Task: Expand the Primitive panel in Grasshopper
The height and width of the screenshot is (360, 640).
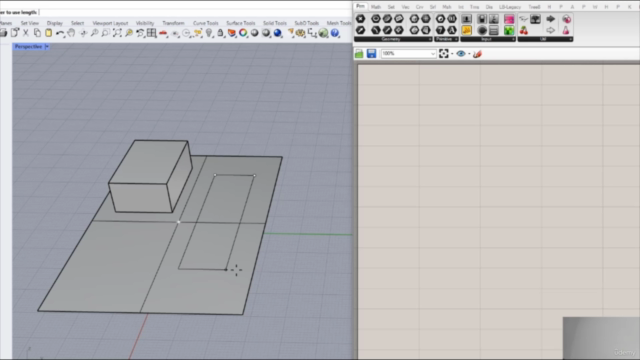Action: [x=446, y=39]
